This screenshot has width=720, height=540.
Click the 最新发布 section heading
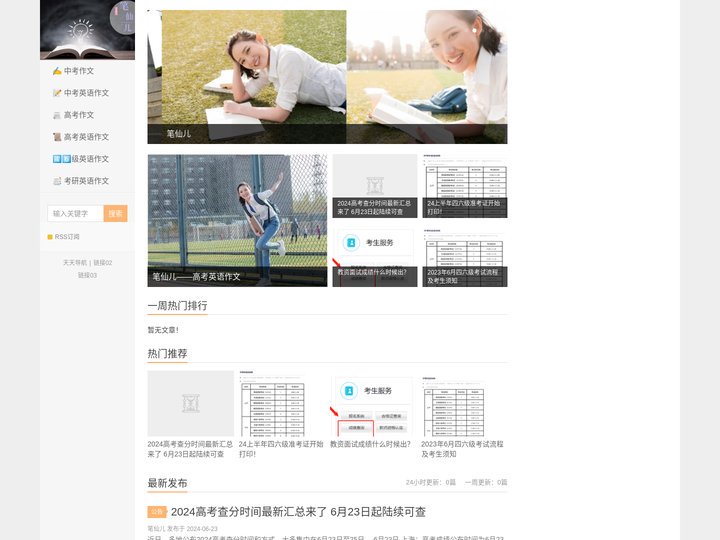[x=167, y=483]
